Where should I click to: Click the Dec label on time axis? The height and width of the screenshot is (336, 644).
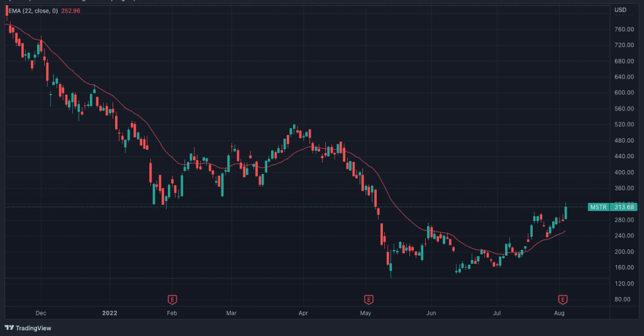tap(41, 313)
